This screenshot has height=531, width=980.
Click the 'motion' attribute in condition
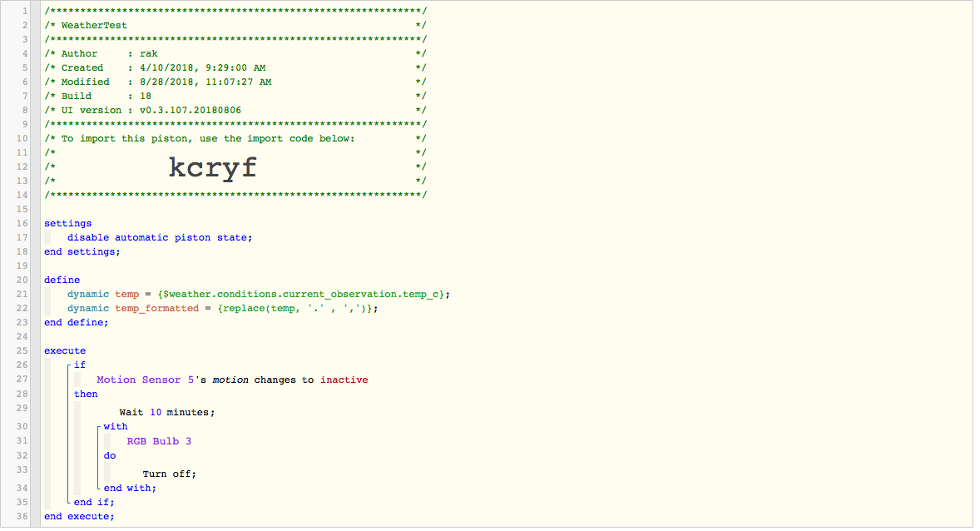point(230,380)
